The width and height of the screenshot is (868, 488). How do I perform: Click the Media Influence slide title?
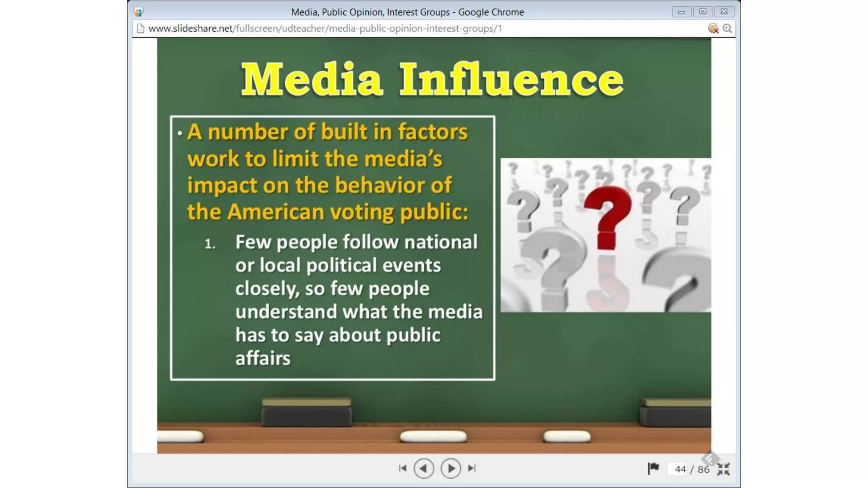(432, 79)
